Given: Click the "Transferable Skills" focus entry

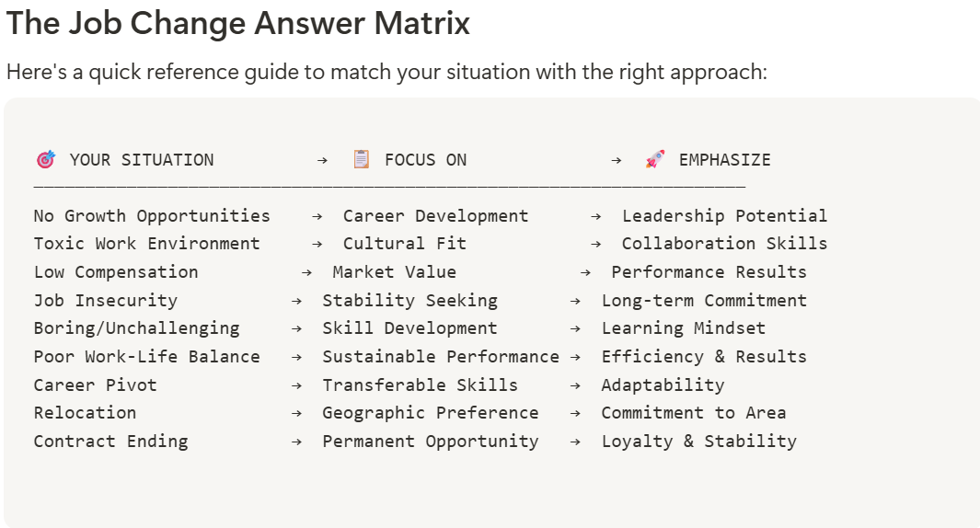Looking at the screenshot, I should click(x=420, y=385).
